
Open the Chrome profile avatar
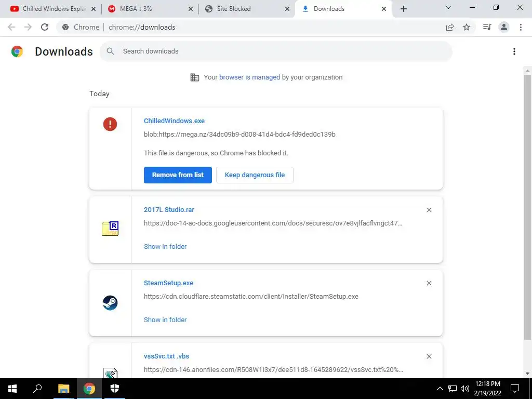pyautogui.click(x=504, y=27)
